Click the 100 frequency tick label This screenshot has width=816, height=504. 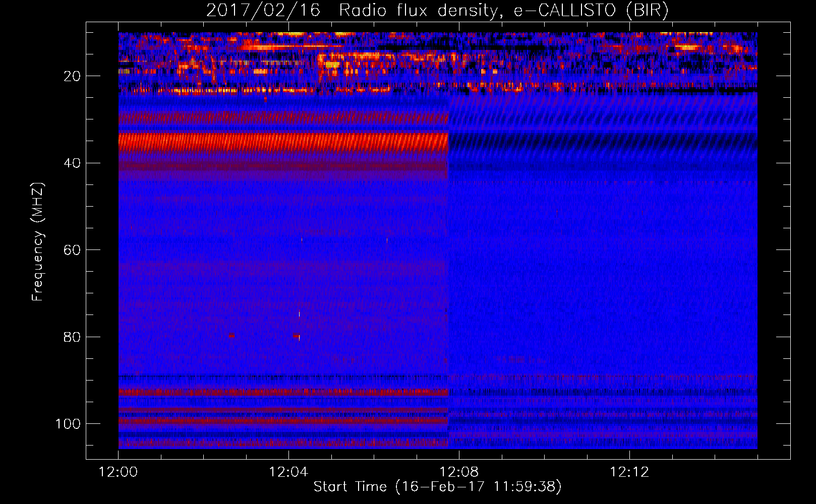(68, 424)
